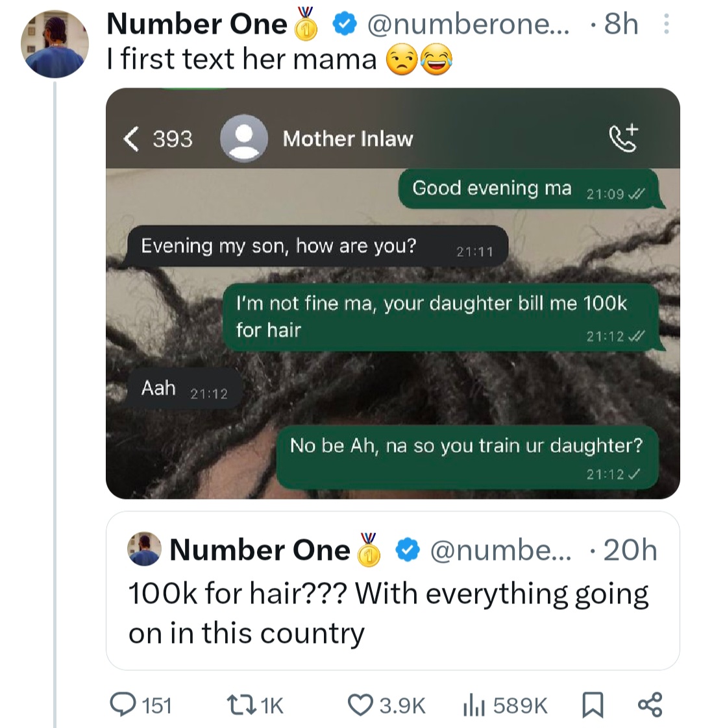Tap the 8h tweet timestamp

point(620,25)
